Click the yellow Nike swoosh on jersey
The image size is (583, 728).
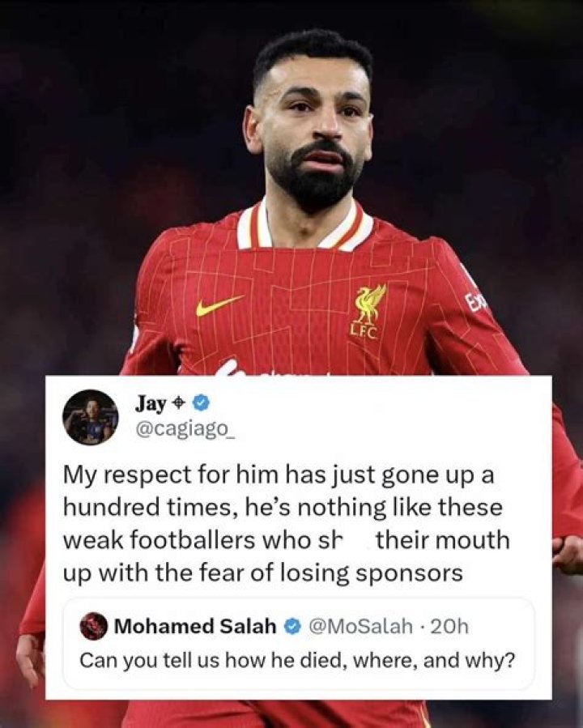click(x=219, y=306)
